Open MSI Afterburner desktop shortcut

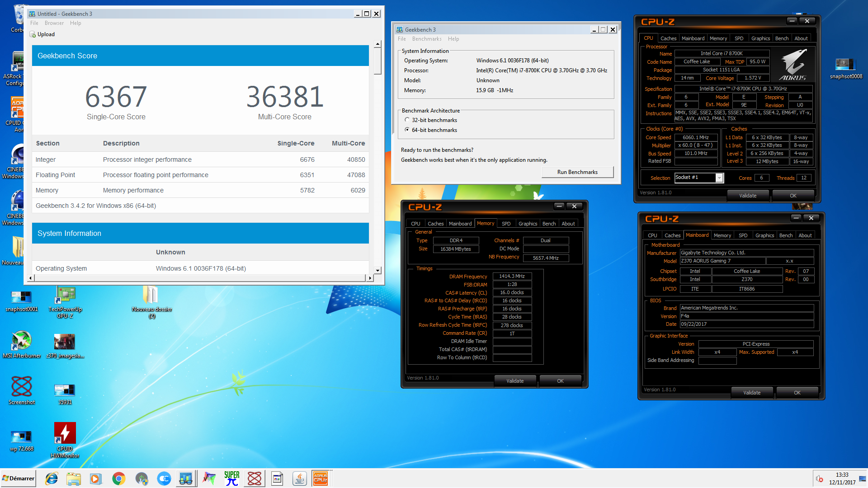click(22, 345)
